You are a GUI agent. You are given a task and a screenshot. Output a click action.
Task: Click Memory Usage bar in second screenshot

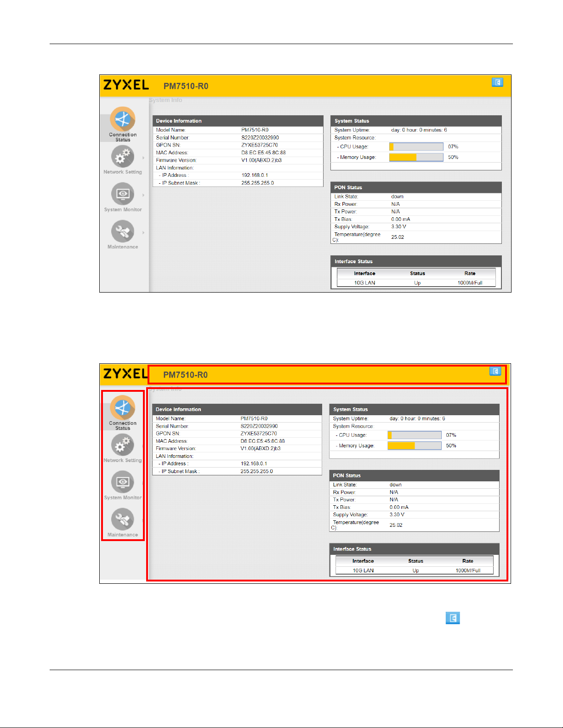pyautogui.click(x=415, y=446)
